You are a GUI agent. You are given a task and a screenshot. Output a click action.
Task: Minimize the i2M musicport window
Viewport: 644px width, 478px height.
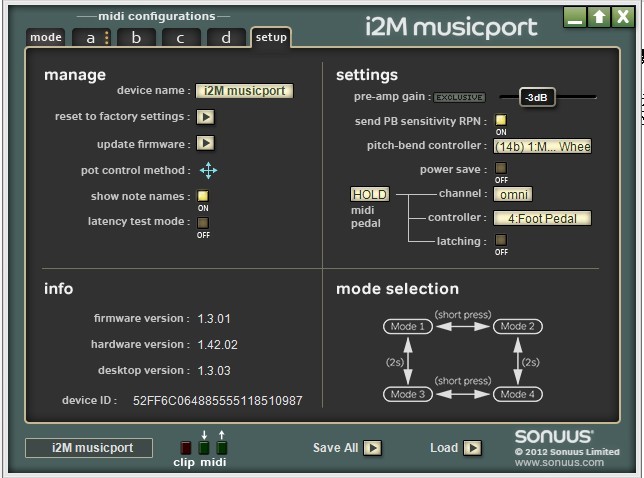[x=575, y=17]
